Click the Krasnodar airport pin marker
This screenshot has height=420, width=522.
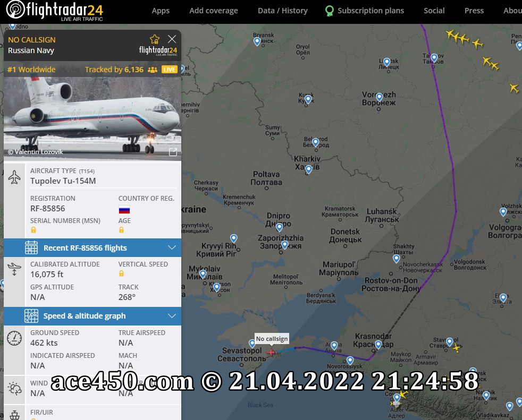pos(378,345)
